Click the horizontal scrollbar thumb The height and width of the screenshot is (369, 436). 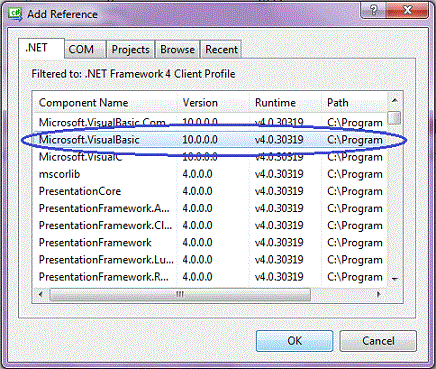pos(180,294)
